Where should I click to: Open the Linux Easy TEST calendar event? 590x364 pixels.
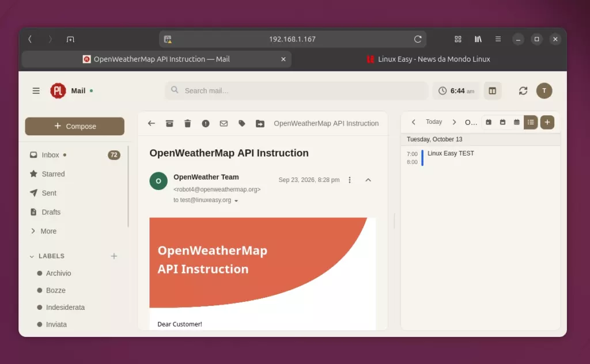pos(451,153)
